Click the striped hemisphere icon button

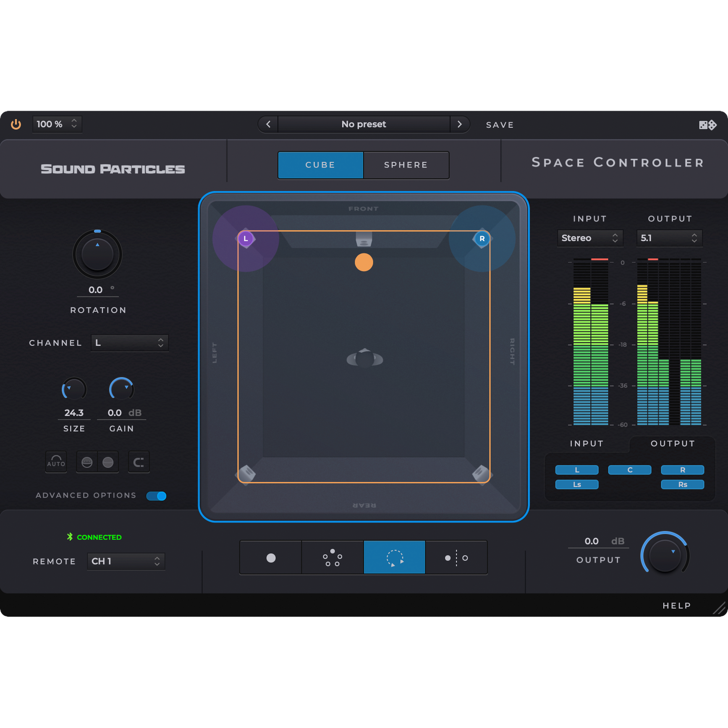tap(87, 462)
